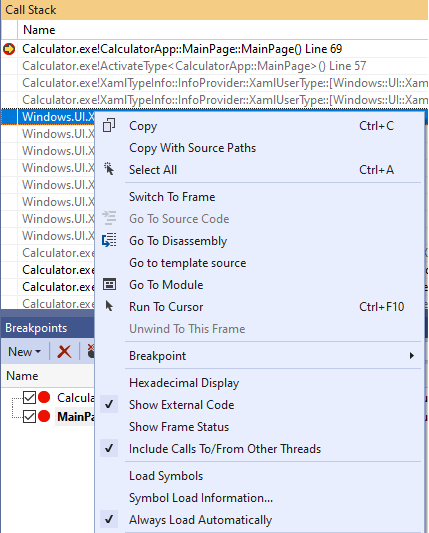Image resolution: width=429 pixels, height=533 pixels.
Task: Click the Go To Module icon
Action: point(109,284)
